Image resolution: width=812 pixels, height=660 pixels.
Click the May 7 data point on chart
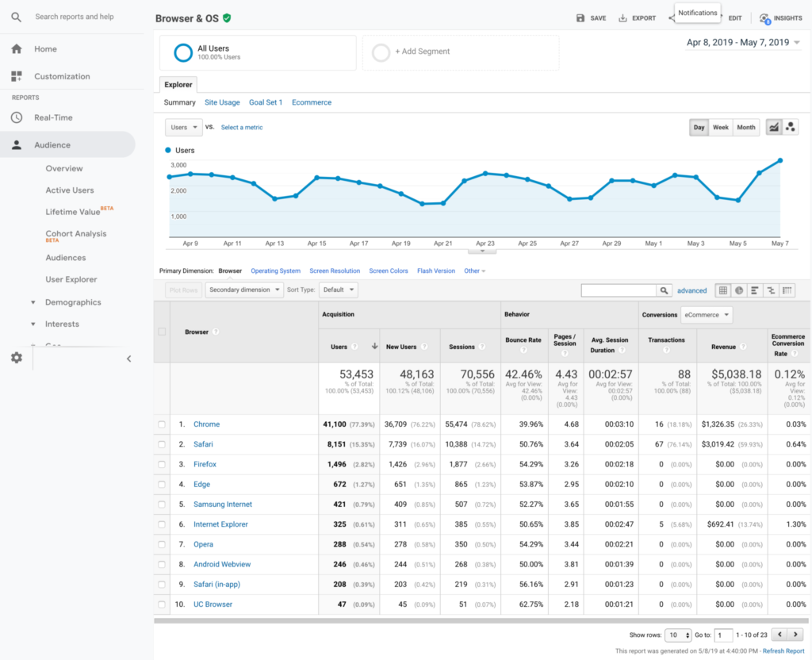click(x=780, y=160)
